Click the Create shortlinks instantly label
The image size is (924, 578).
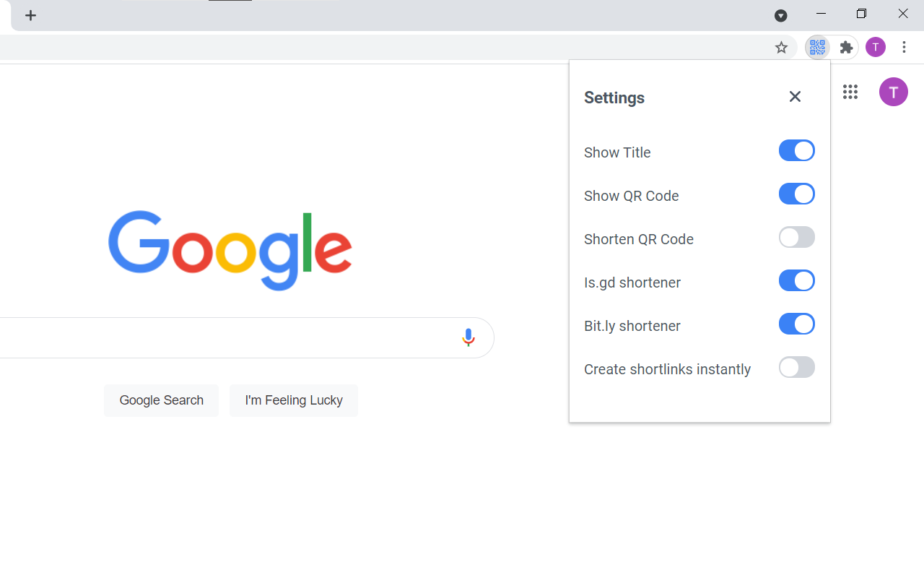(x=668, y=369)
